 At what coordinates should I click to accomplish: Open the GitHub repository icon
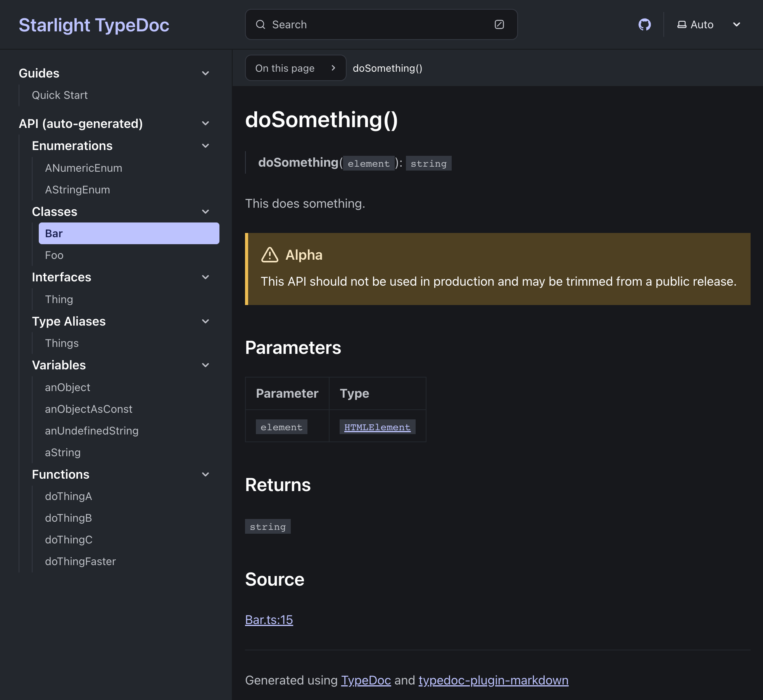point(644,24)
